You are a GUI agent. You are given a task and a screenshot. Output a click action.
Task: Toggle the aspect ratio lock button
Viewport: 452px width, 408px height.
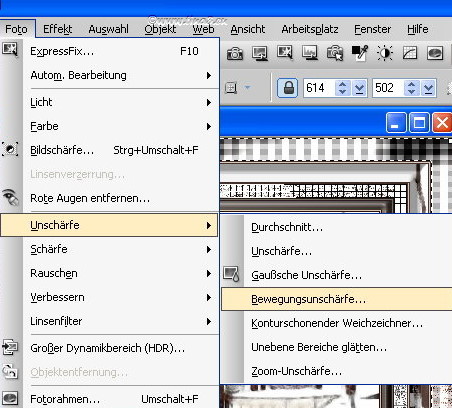pyautogui.click(x=288, y=88)
